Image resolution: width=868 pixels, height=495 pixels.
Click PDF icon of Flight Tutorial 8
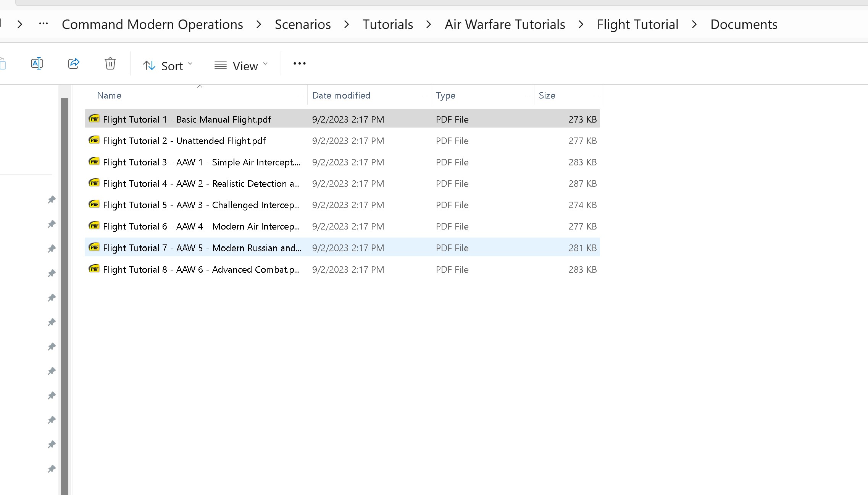click(94, 269)
